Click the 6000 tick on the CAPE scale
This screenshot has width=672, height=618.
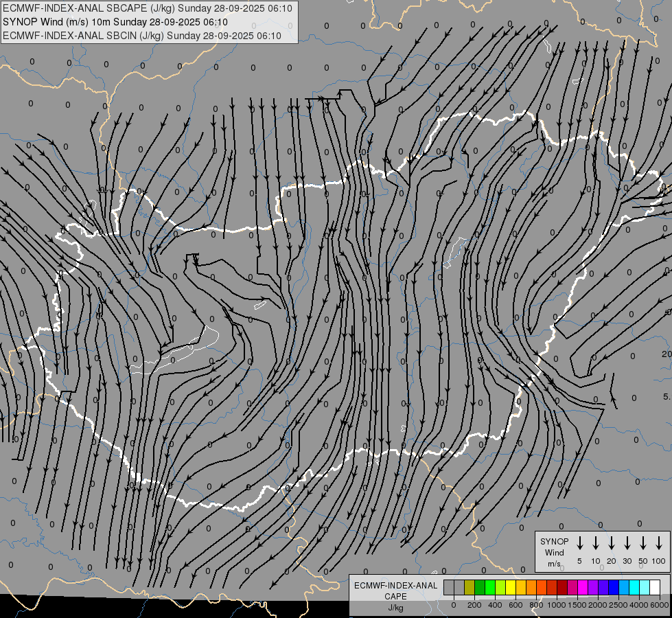click(660, 605)
